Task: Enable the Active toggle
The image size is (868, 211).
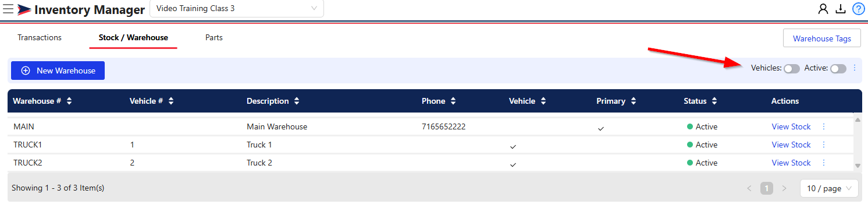Action: click(838, 69)
